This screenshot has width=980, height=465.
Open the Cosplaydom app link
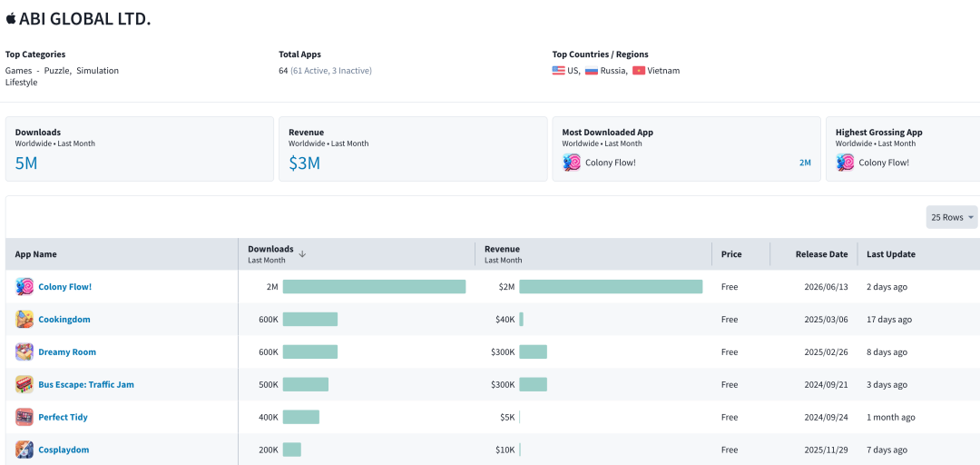(x=64, y=450)
